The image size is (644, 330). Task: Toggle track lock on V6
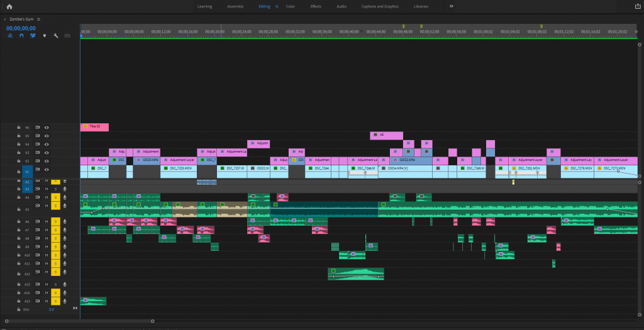coord(18,128)
